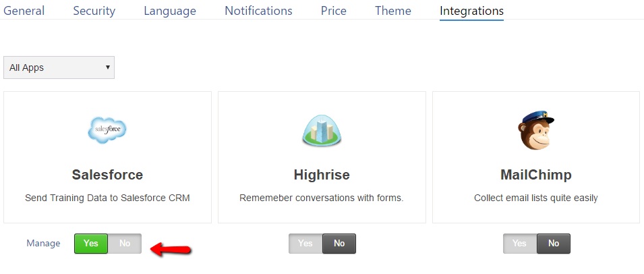This screenshot has height=274, width=644.
Task: Enable Highrise integration with Yes
Action: (305, 244)
